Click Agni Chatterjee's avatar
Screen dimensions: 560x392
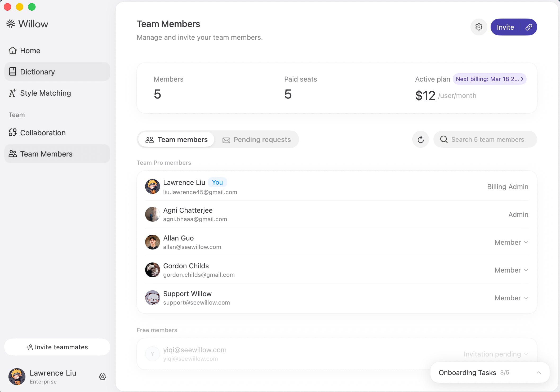tap(152, 214)
